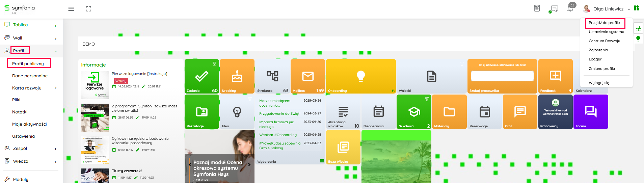Click the Szukaj pracownika search field
Viewport: 644px width, 183px height.
(502, 76)
